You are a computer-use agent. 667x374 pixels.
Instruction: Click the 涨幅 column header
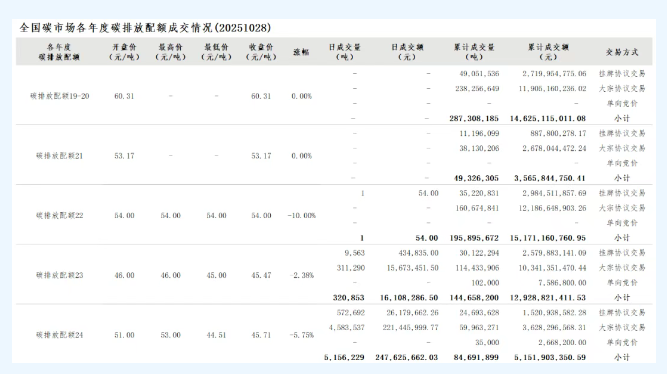pyautogui.click(x=301, y=52)
